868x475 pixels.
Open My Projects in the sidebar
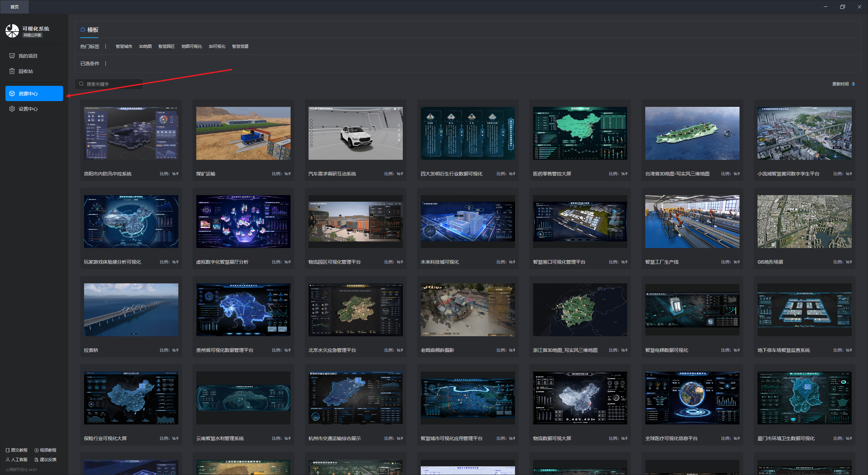point(28,56)
